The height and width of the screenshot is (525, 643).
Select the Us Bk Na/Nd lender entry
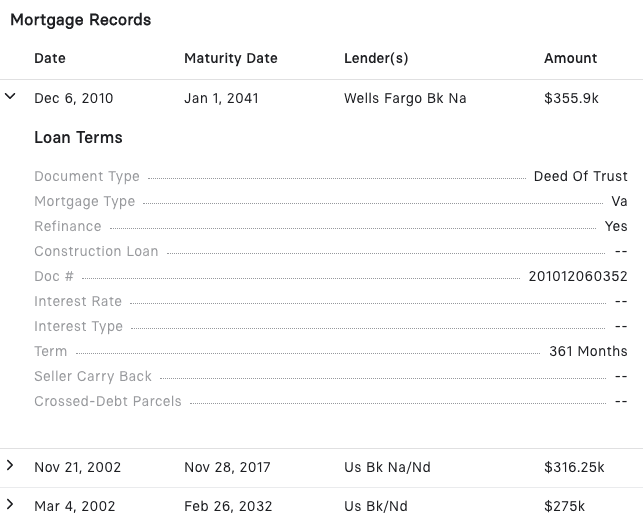click(388, 467)
